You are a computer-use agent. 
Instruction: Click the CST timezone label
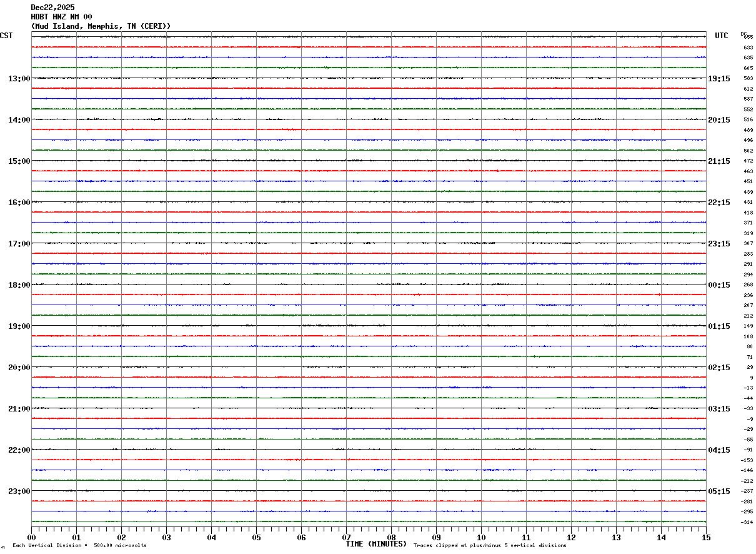tap(6, 36)
